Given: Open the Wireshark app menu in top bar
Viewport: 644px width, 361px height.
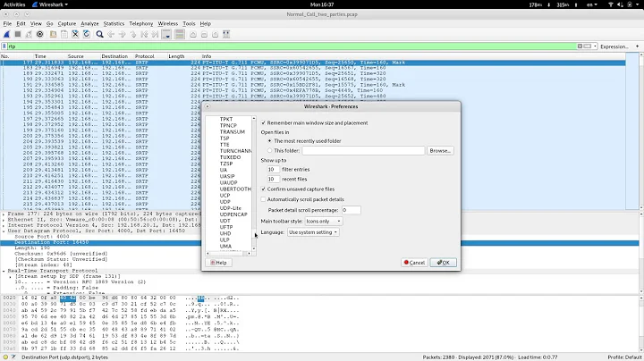Looking at the screenshot, I should [x=50, y=4].
